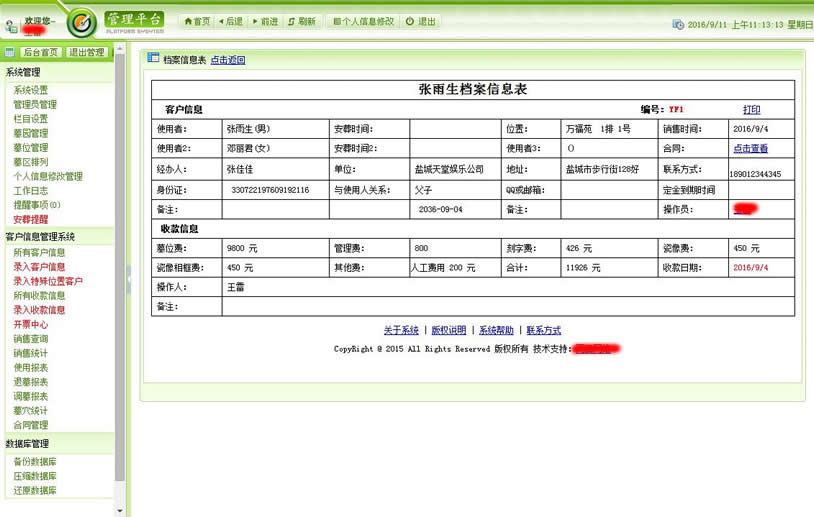Click the 退出 logout button in toolbar

tap(421, 21)
